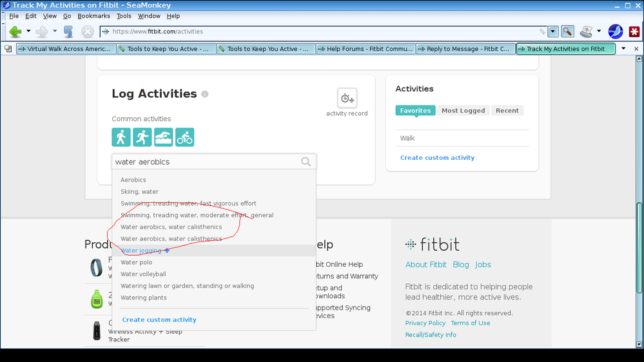Open the Back button history dropdown
644x362 pixels.
(x=28, y=31)
